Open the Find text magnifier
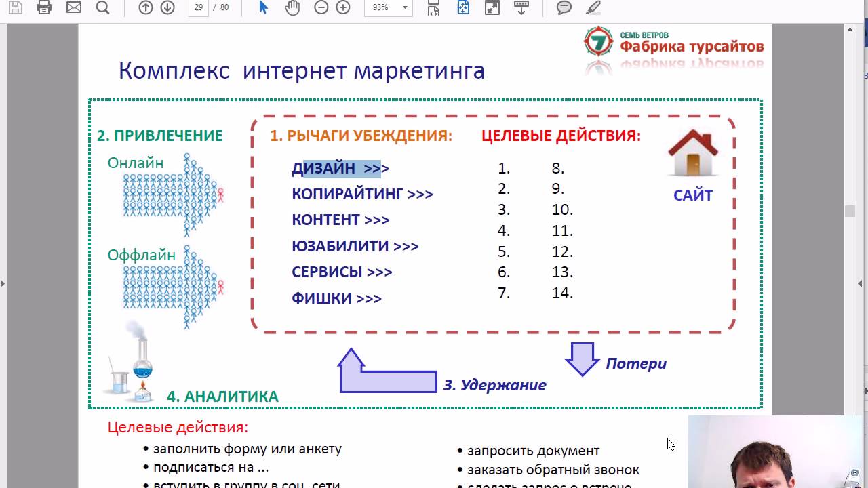Screen dimensions: 868x488 pyautogui.click(x=102, y=7)
